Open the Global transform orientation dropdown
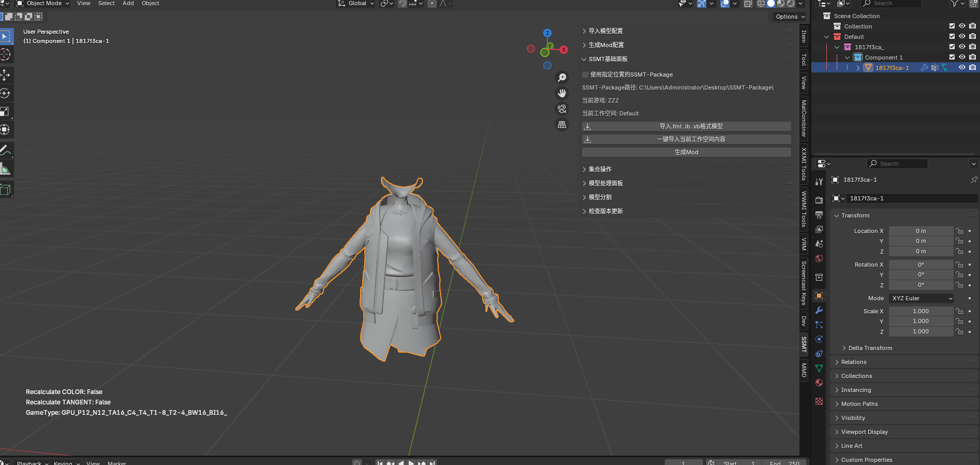980x465 pixels. pos(356,4)
